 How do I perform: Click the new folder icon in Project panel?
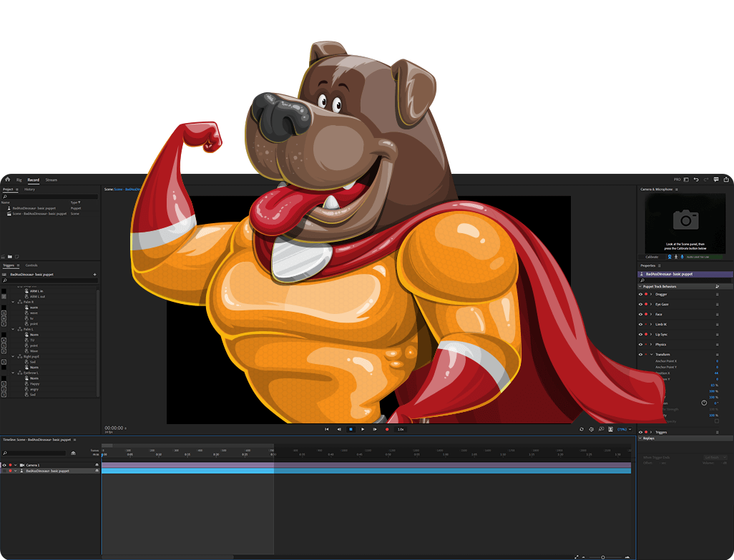pyautogui.click(x=10, y=256)
